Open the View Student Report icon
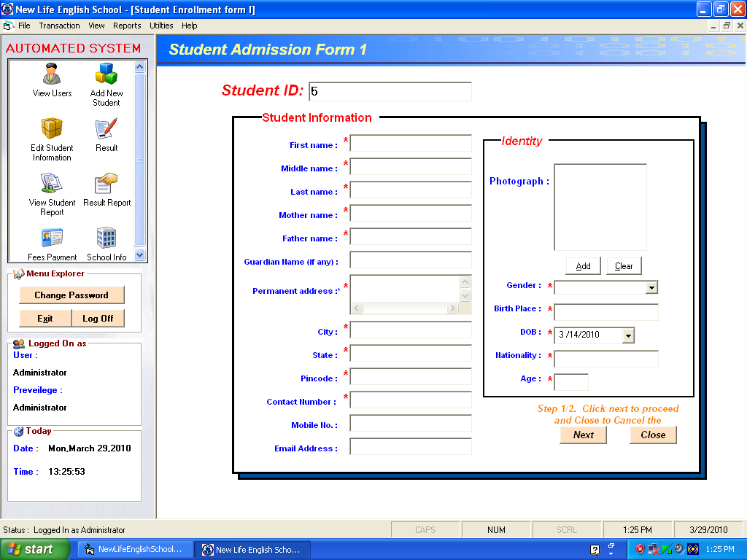 (x=52, y=184)
